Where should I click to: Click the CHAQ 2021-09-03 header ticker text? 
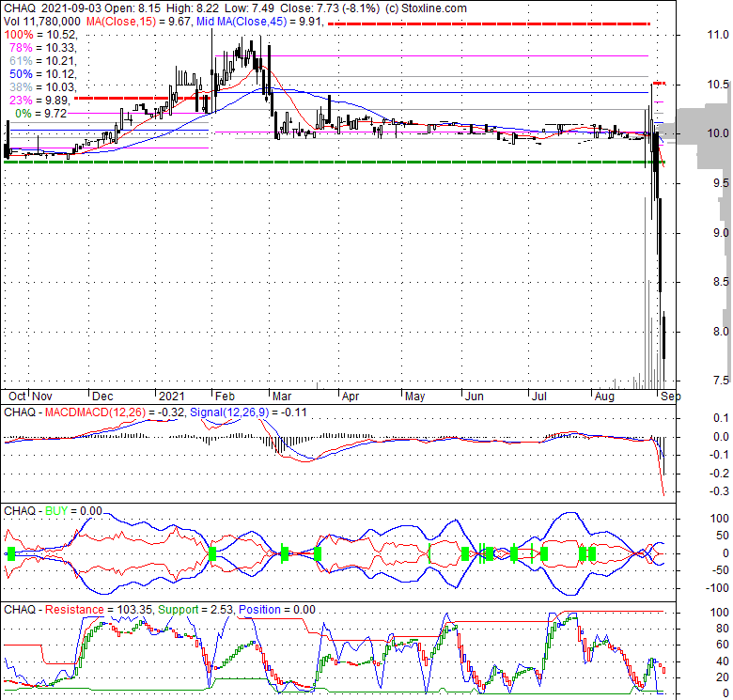tap(53, 8)
